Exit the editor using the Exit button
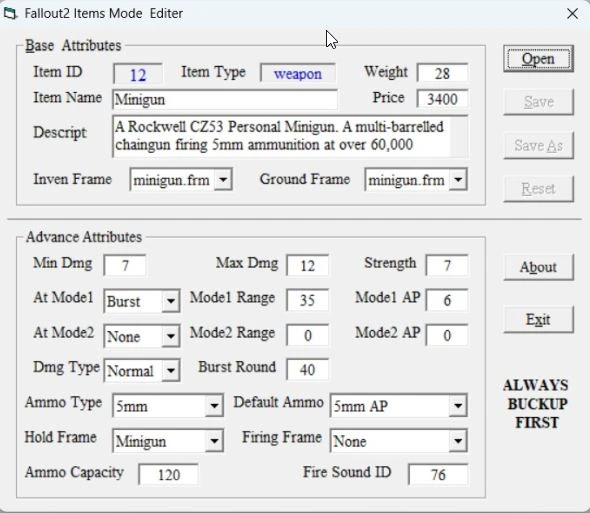The width and height of the screenshot is (590, 513). (538, 320)
